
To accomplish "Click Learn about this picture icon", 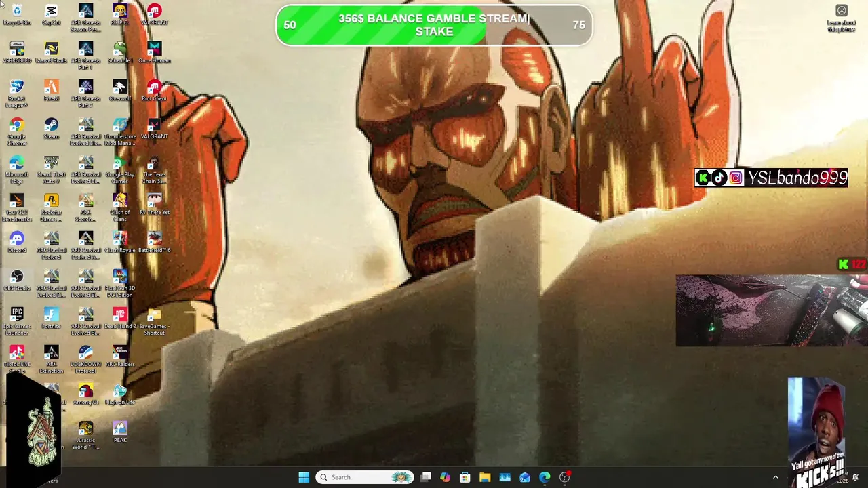I will point(842,18).
